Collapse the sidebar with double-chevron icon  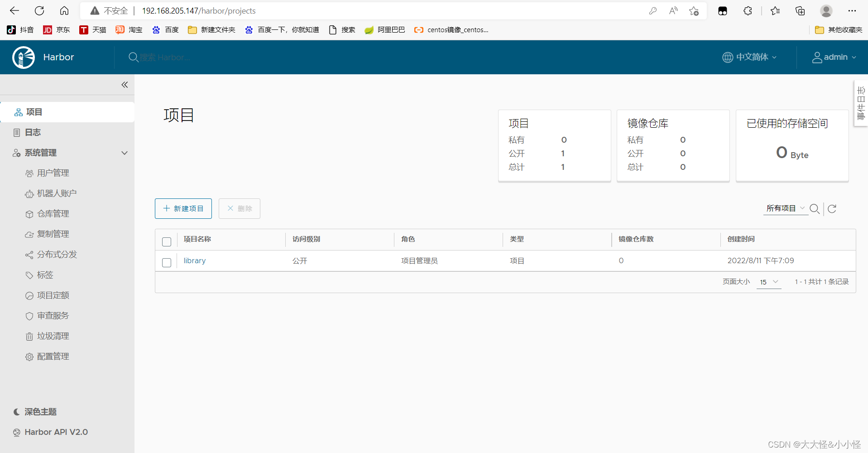pos(125,85)
